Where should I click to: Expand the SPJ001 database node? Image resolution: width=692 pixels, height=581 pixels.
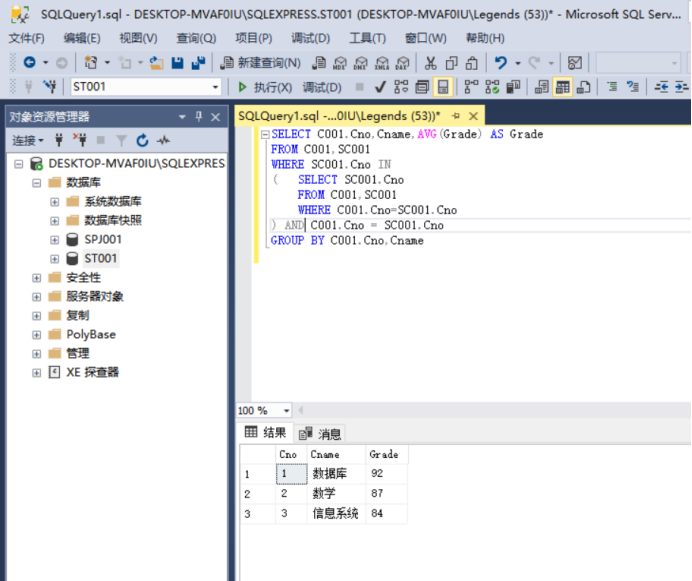(x=54, y=240)
